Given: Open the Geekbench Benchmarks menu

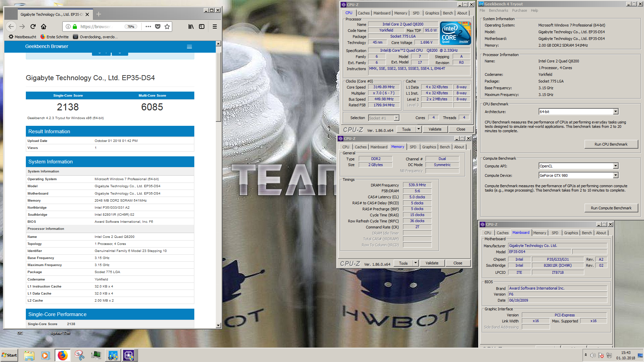Looking at the screenshot, I should point(498,10).
